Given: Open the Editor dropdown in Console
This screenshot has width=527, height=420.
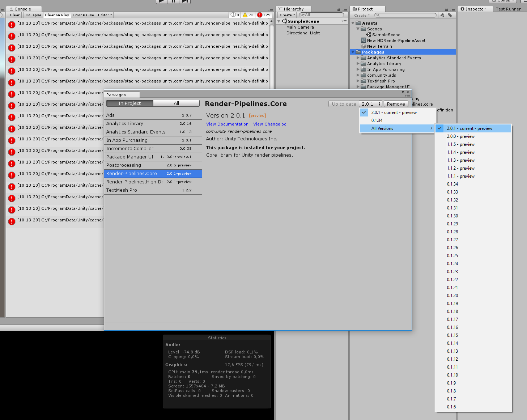Looking at the screenshot, I should 105,15.
